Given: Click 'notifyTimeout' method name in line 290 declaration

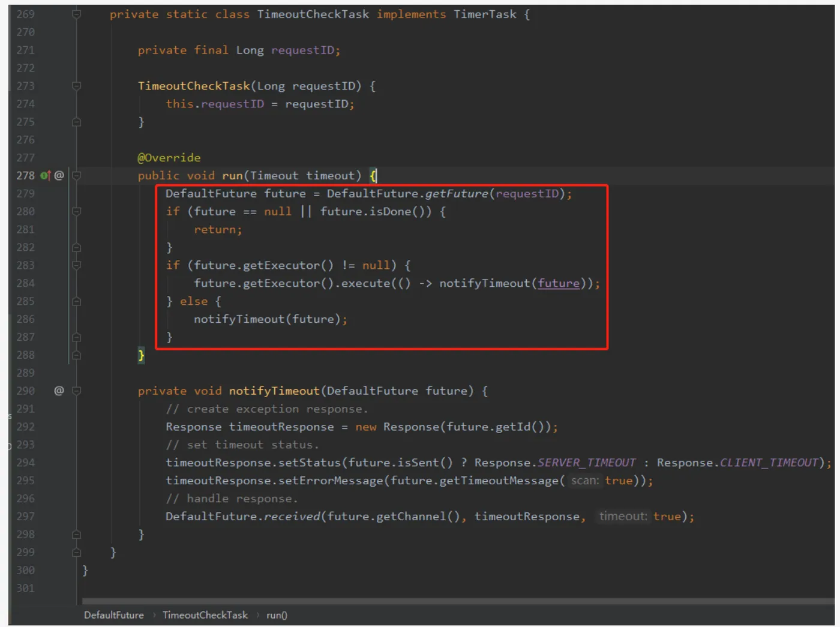Looking at the screenshot, I should click(274, 391).
